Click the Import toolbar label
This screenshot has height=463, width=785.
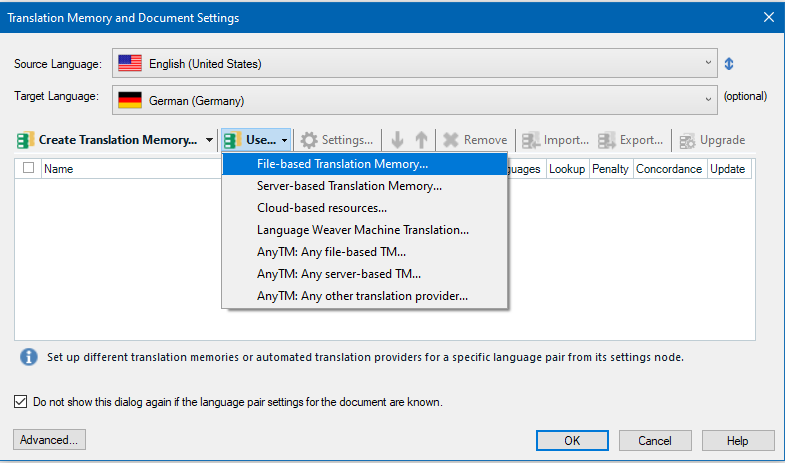pyautogui.click(x=566, y=140)
